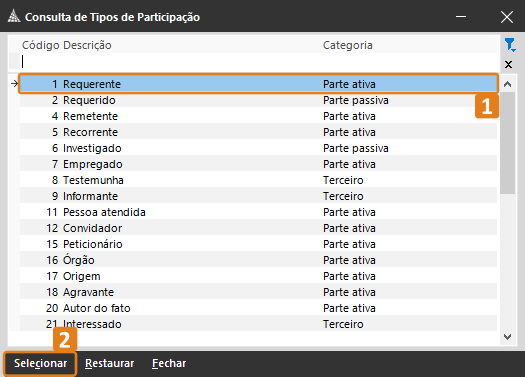Open the blue filter funnel icon

coord(510,45)
